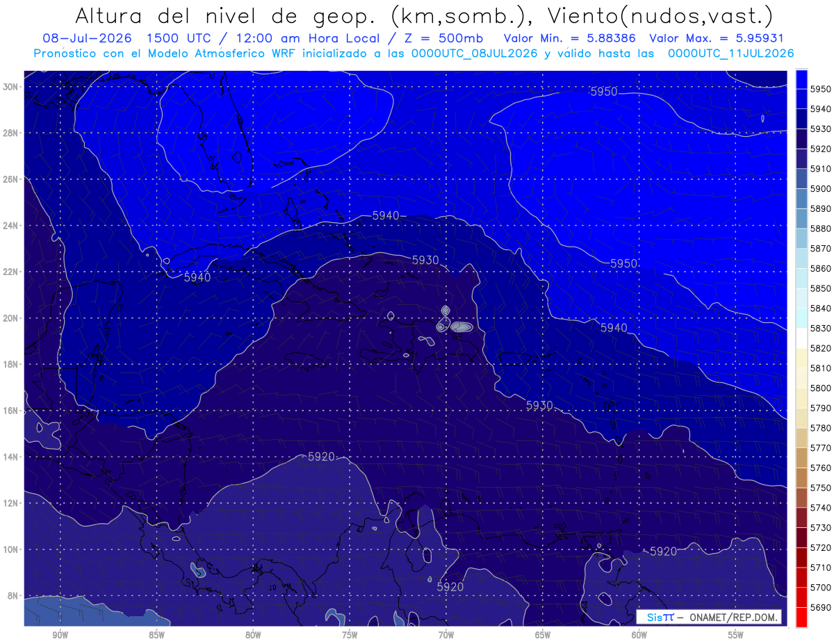Click the '80W' longitude axis label
The image size is (834, 644).
253,636
